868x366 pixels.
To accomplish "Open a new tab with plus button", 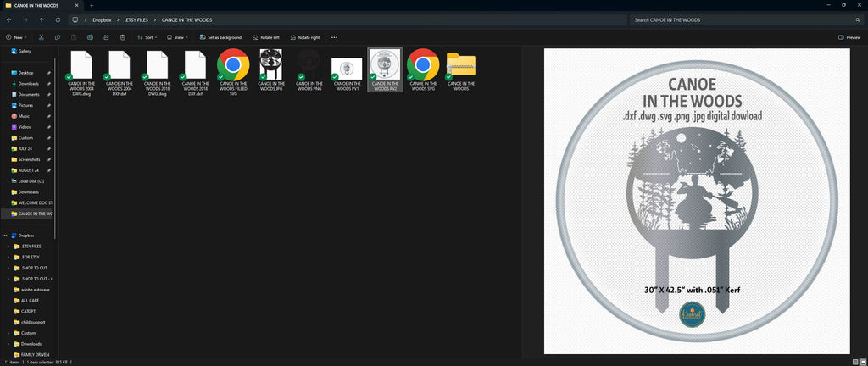I will (92, 5).
